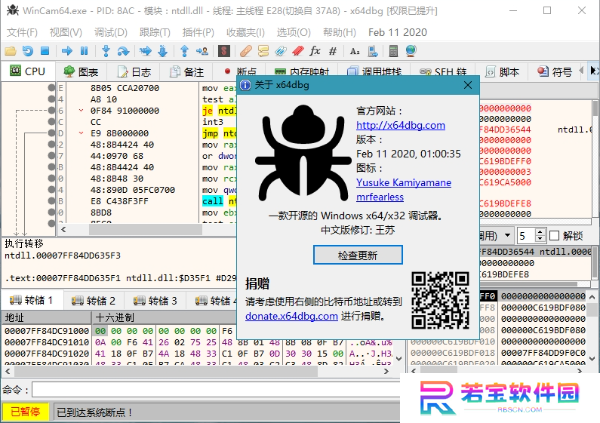Switch to the 日志 tab
600x423 pixels.
point(134,72)
